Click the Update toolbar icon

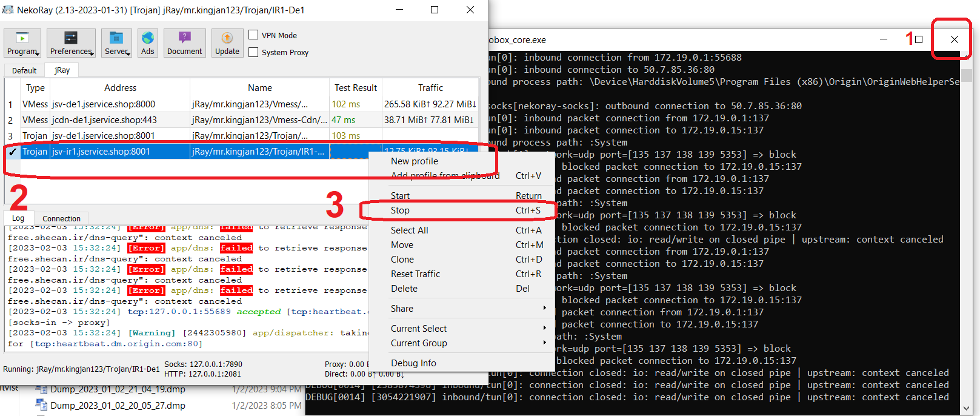[227, 38]
